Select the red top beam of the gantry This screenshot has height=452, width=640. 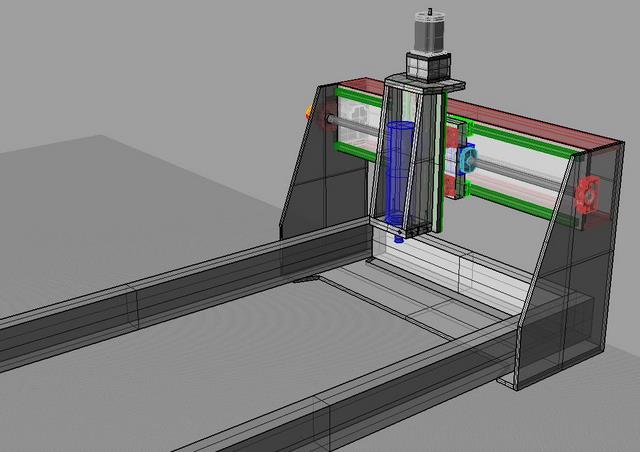point(529,121)
